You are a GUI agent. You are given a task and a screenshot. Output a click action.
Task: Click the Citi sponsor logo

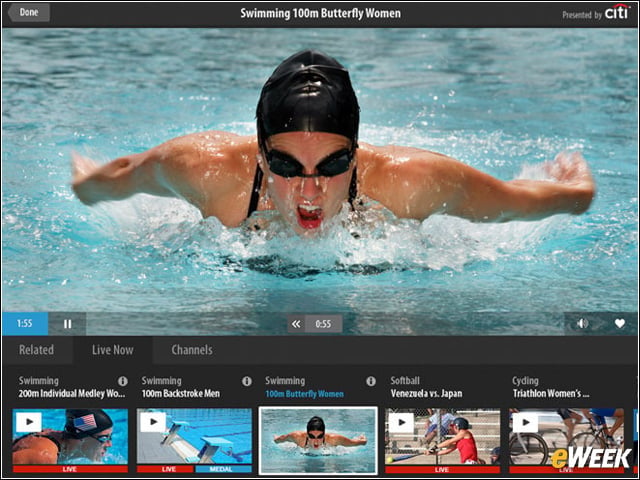617,12
